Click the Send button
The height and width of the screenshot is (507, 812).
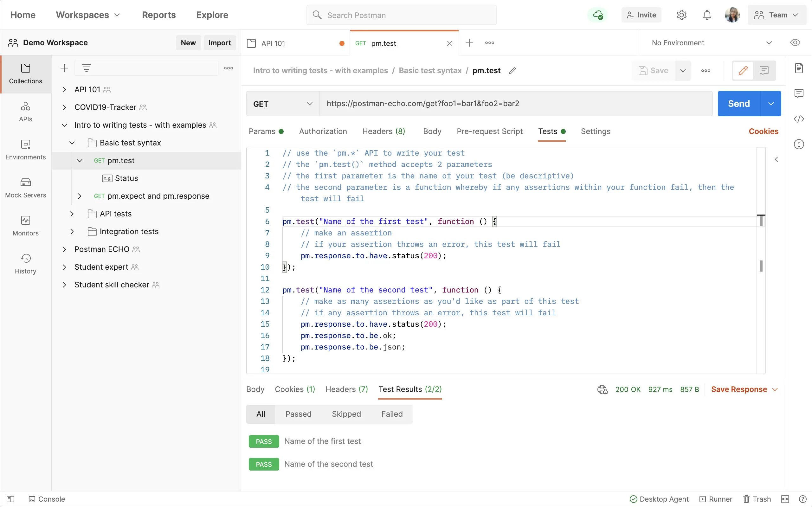[738, 103]
